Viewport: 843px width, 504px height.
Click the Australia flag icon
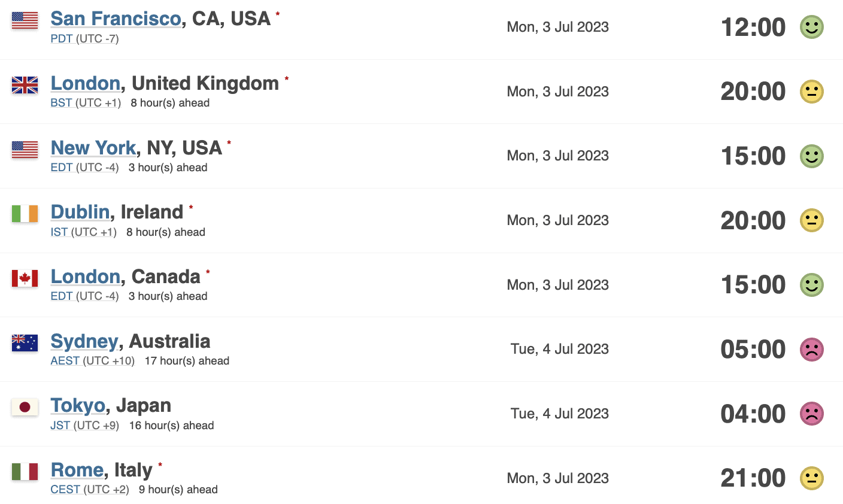[25, 342]
